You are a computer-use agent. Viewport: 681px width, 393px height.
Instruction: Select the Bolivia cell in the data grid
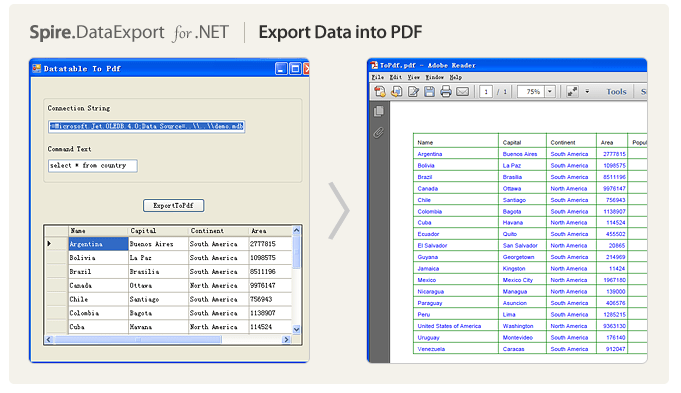[98, 258]
